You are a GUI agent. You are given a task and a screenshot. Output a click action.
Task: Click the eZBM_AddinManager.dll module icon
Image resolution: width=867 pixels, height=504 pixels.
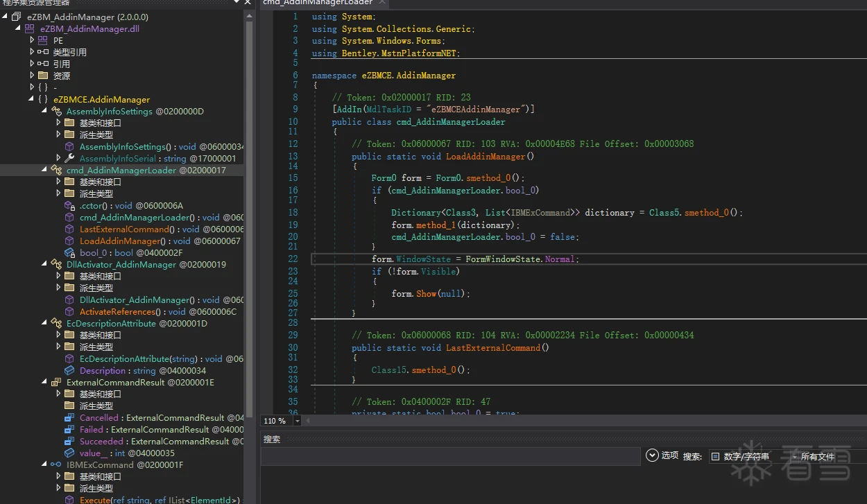(29, 29)
